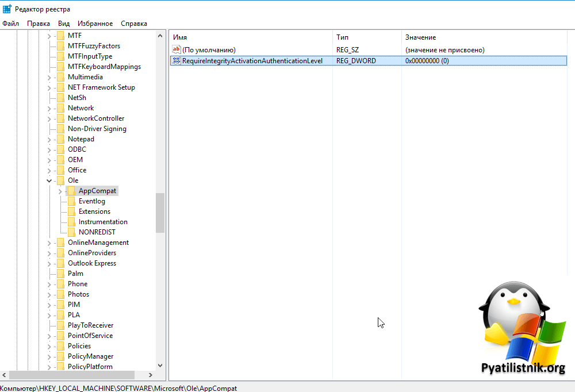Click the AppCompat folder icon
Screen dimensions: 575x392
tap(71, 191)
